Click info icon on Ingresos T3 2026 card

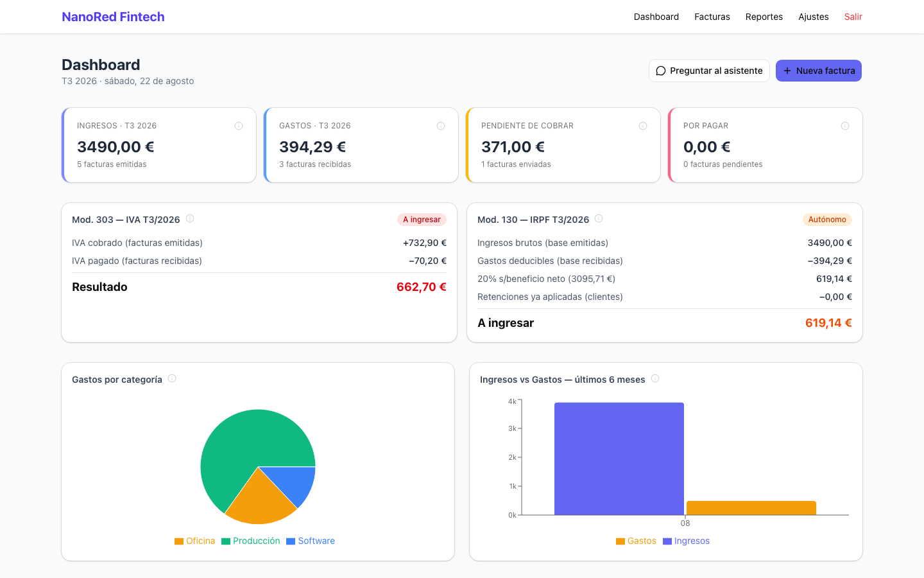coord(239,126)
